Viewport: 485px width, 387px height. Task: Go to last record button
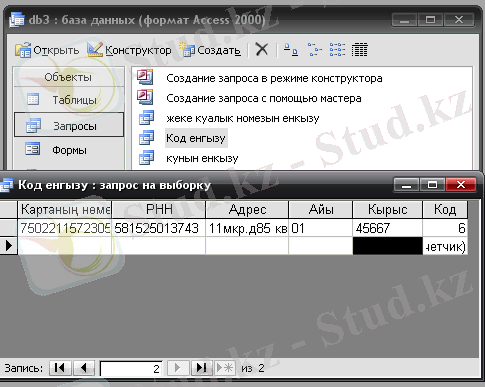202,368
